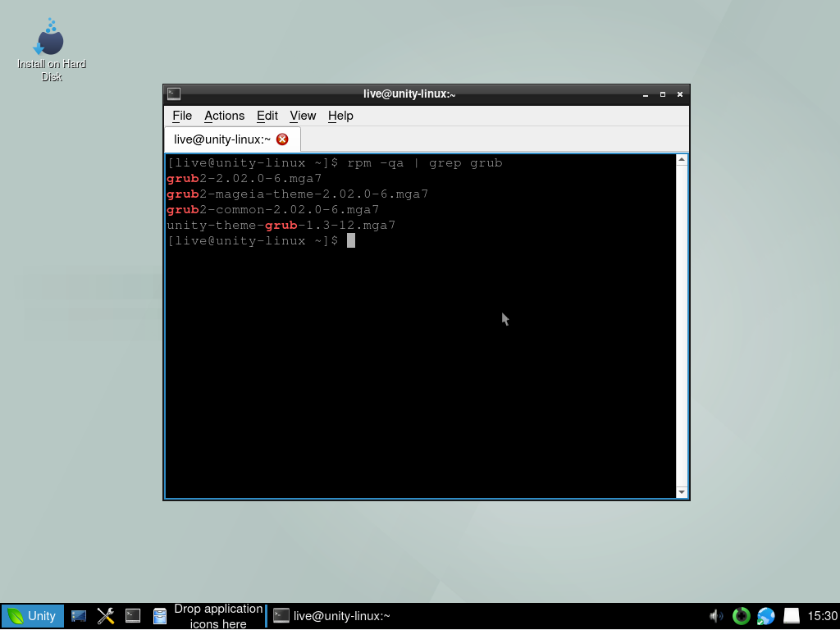
Task: Launch terminal from taskbar quick launch icon
Action: [x=133, y=616]
